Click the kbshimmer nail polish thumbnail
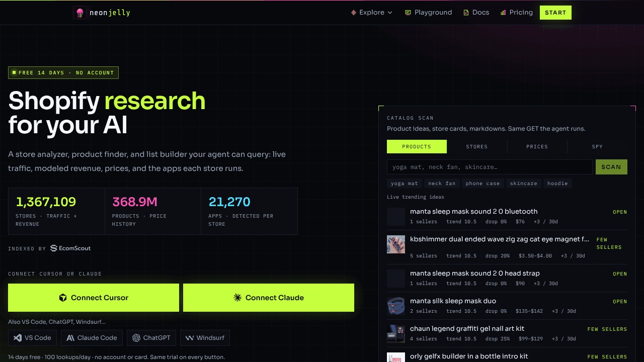Screen dimensions: 644x362 pyautogui.click(x=396, y=244)
